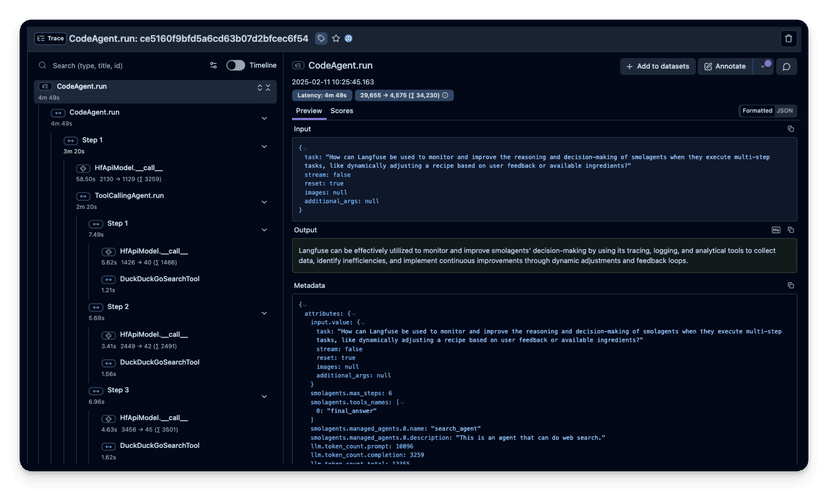Click the Output answer text block
The width and height of the screenshot is (828, 491).
tap(544, 256)
